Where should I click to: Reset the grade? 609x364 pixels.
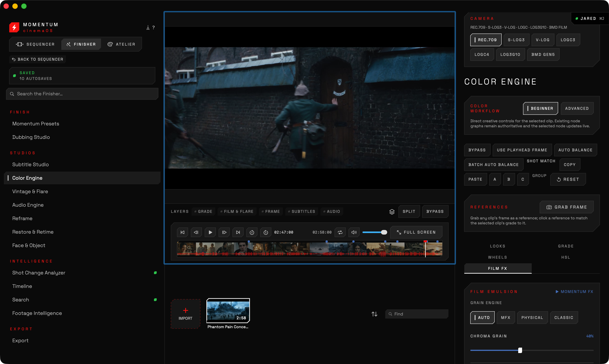click(x=568, y=179)
